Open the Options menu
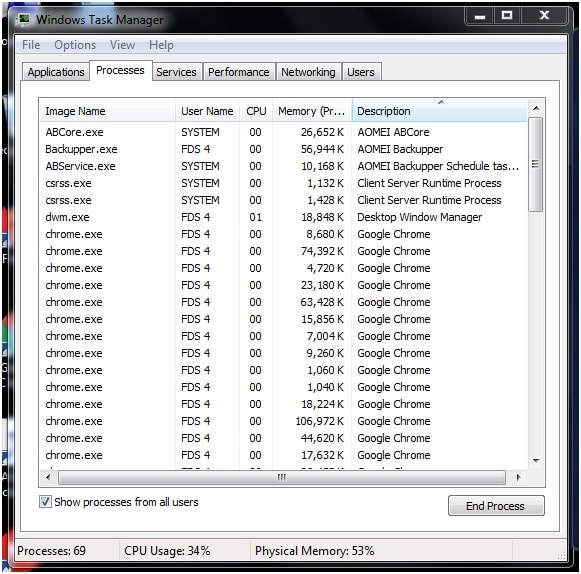Viewport: 581px width, 574px height. coord(75,45)
